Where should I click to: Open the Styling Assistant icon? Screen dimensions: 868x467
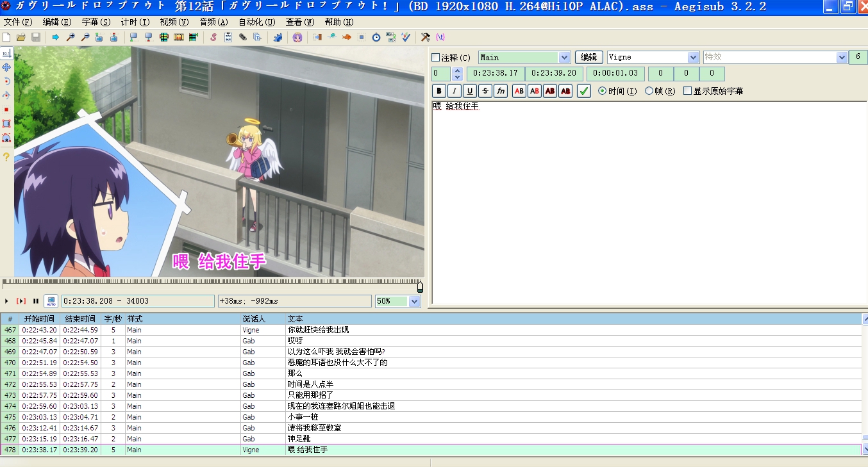click(332, 37)
